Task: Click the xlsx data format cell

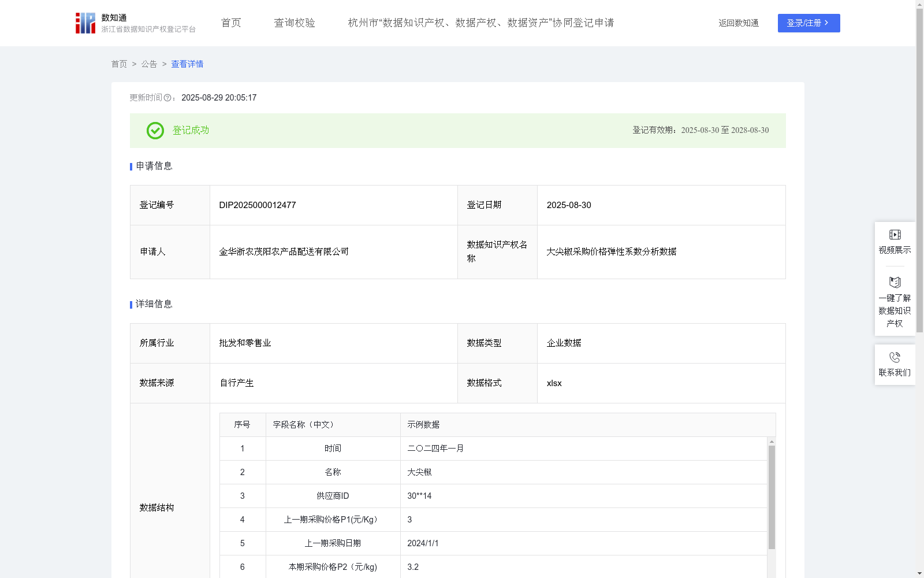Action: 554,383
